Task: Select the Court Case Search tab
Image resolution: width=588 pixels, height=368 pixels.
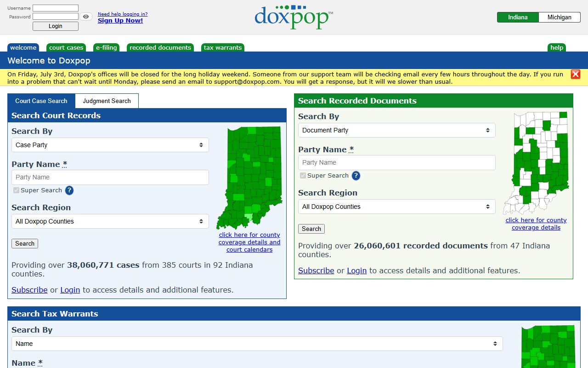Action: tap(41, 101)
